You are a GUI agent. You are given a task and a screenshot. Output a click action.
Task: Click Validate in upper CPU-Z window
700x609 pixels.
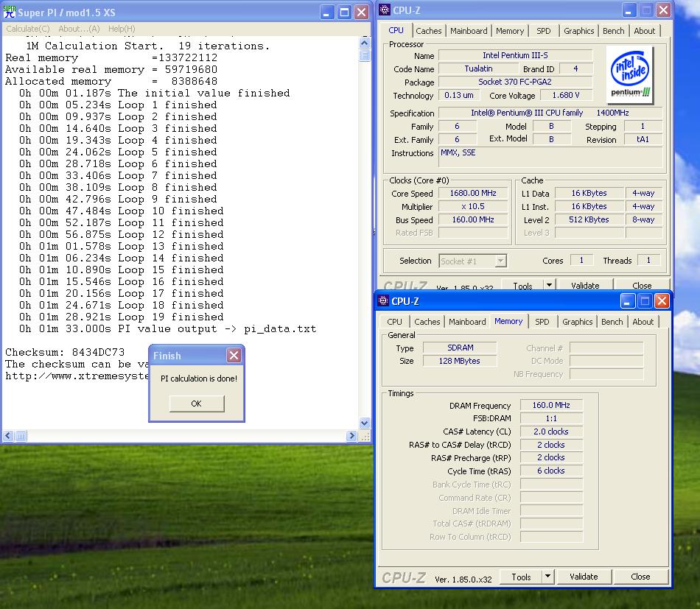[585, 285]
